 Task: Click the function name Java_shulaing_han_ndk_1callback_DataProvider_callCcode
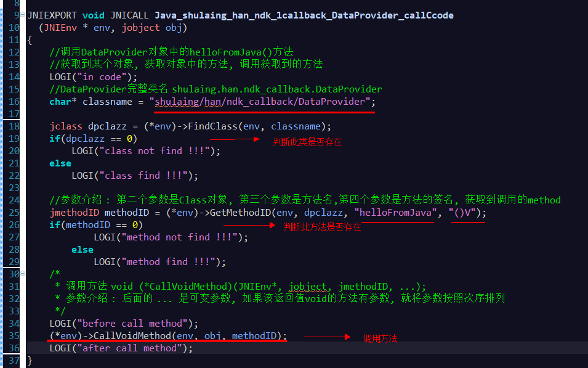point(304,15)
